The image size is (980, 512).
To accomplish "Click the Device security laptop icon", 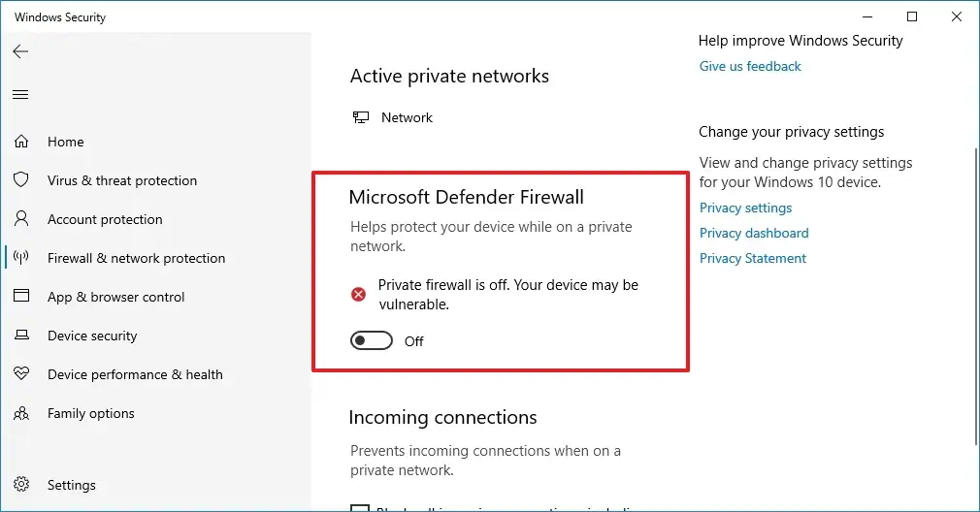I will click(21, 336).
